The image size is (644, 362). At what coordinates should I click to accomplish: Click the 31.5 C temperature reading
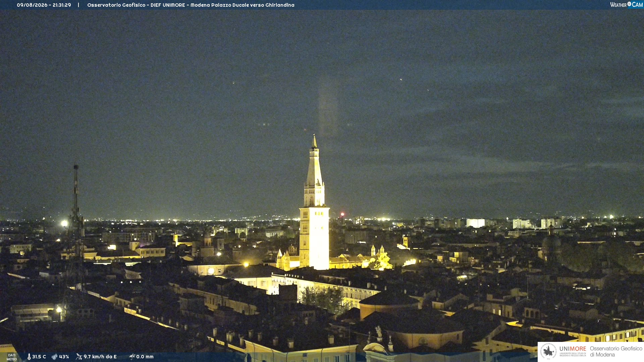pyautogui.click(x=39, y=357)
